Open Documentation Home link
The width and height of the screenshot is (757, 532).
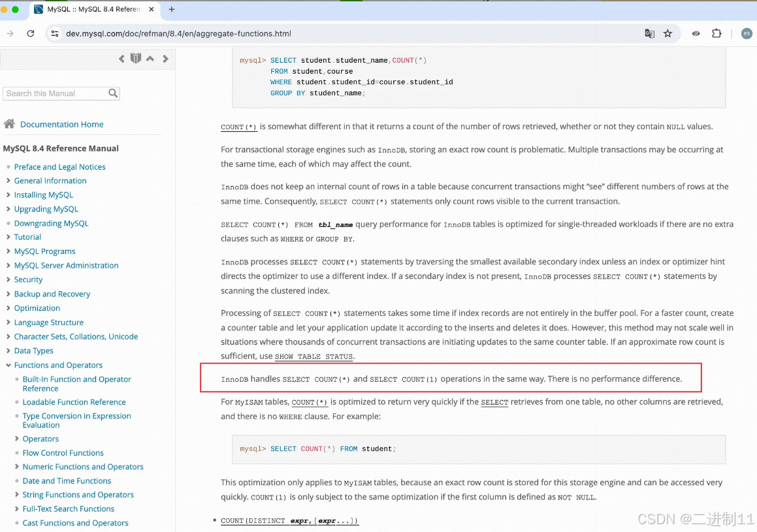pos(62,124)
